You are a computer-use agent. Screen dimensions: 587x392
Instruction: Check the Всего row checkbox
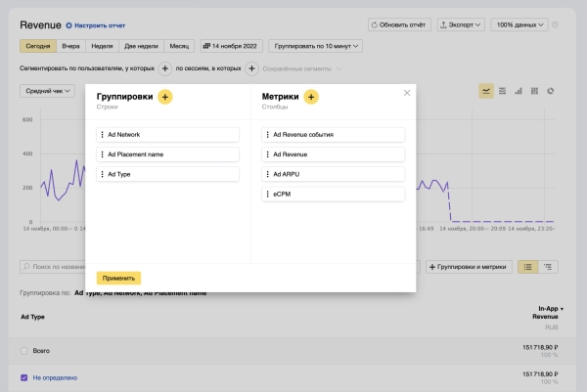(x=24, y=350)
